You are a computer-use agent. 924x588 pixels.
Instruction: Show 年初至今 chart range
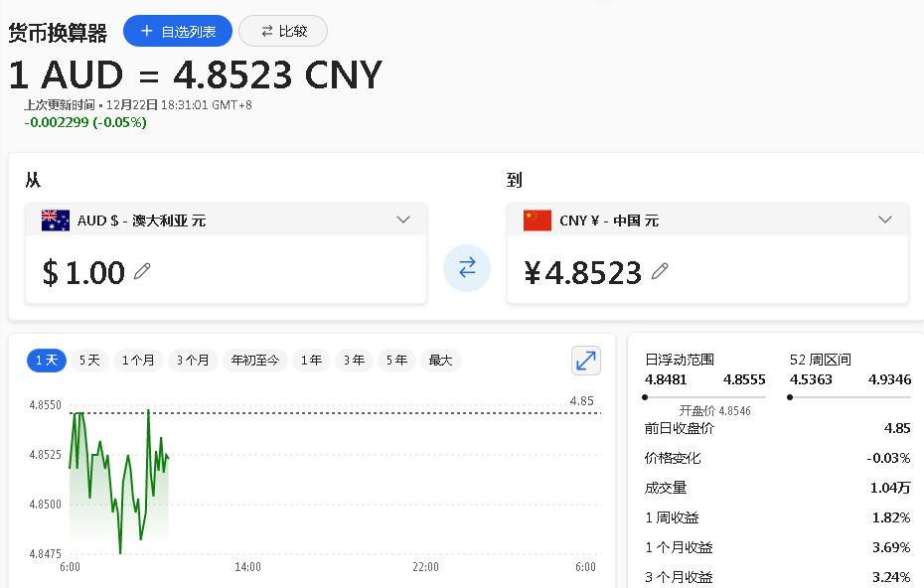click(255, 361)
